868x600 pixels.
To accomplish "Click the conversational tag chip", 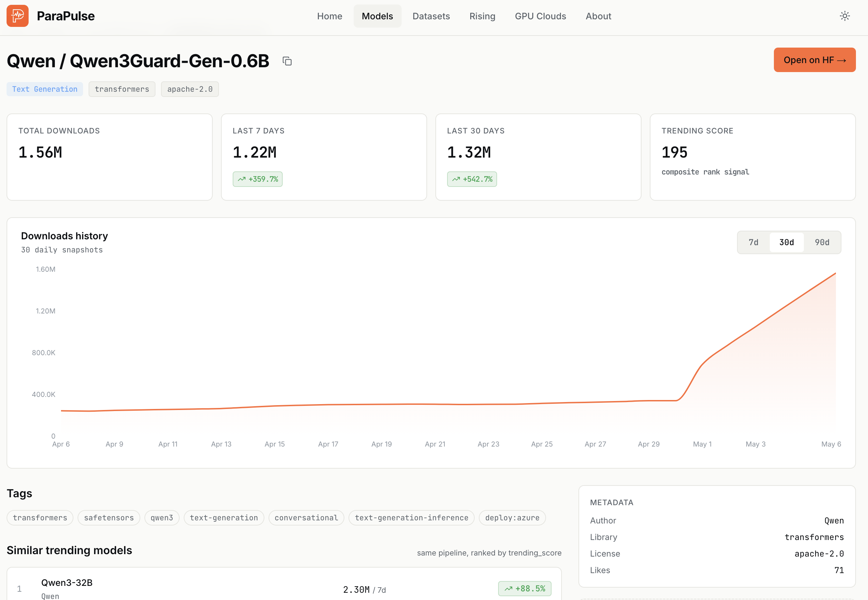I will (x=306, y=518).
